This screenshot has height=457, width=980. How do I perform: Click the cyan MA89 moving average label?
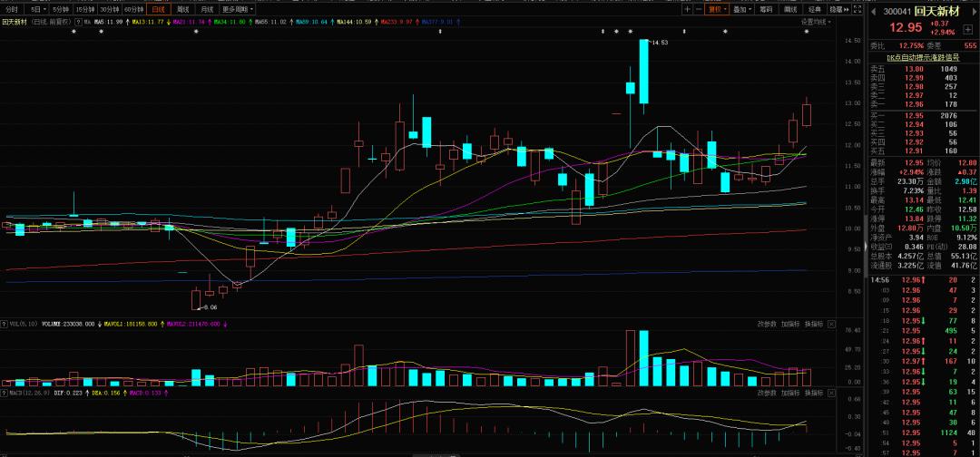[312, 22]
